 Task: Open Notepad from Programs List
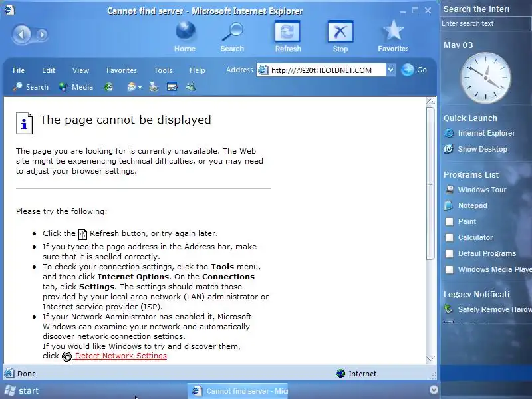point(466,205)
